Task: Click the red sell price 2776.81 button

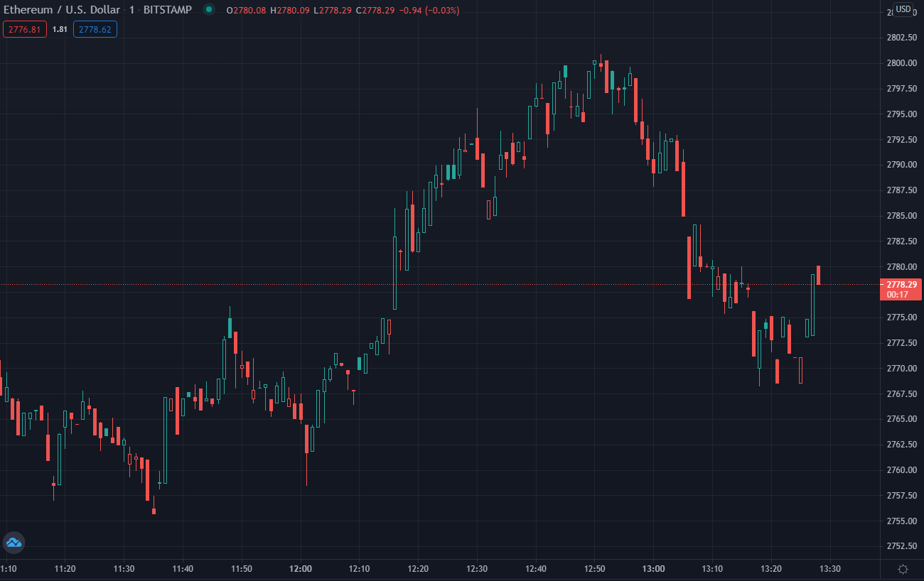Action: click(x=25, y=29)
